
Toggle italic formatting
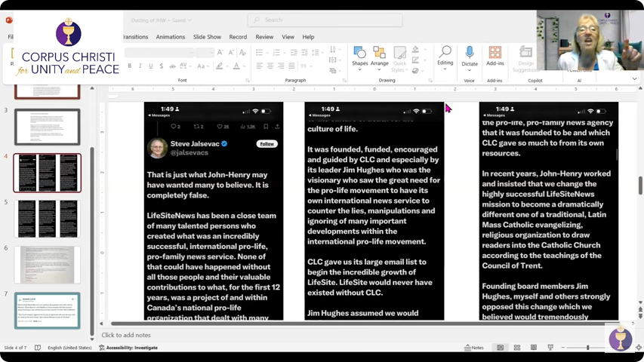click(140, 66)
